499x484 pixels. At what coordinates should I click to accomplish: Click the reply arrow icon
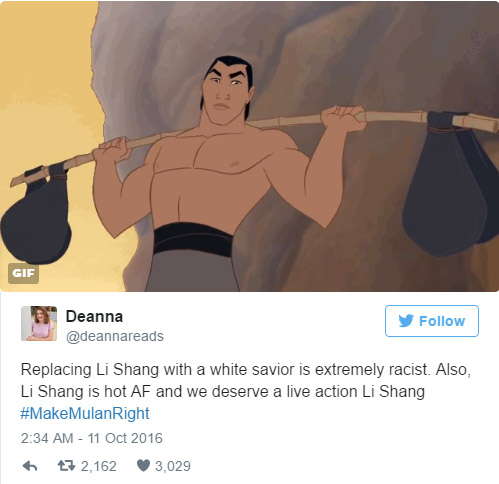pyautogui.click(x=30, y=466)
